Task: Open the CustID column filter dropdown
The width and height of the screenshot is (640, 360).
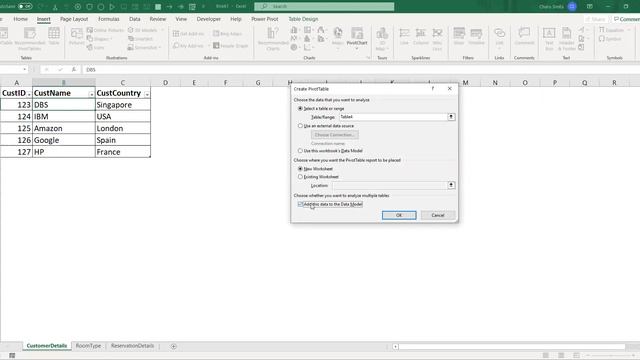Action: click(x=29, y=94)
